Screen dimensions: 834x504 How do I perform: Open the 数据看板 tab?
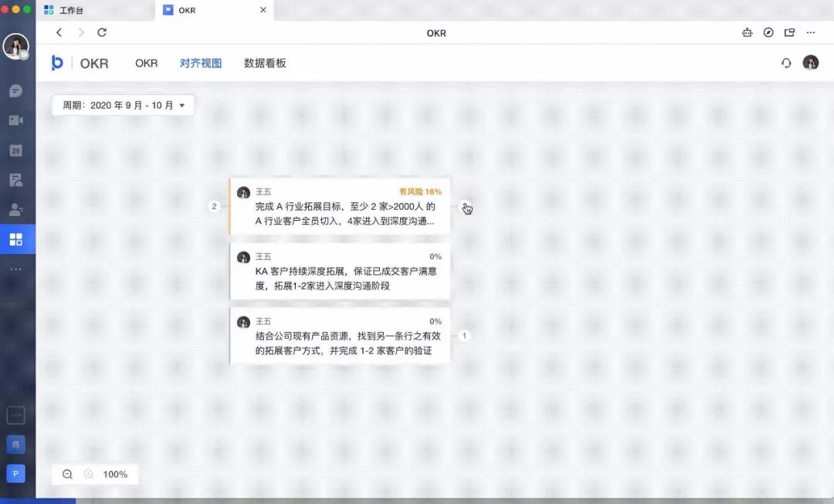pos(265,63)
